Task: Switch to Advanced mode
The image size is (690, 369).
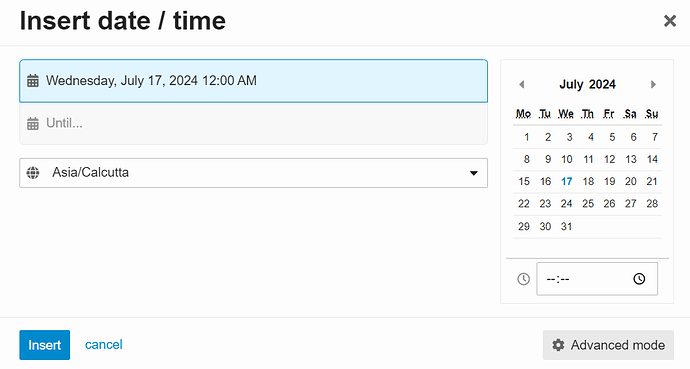Action: pyautogui.click(x=608, y=345)
